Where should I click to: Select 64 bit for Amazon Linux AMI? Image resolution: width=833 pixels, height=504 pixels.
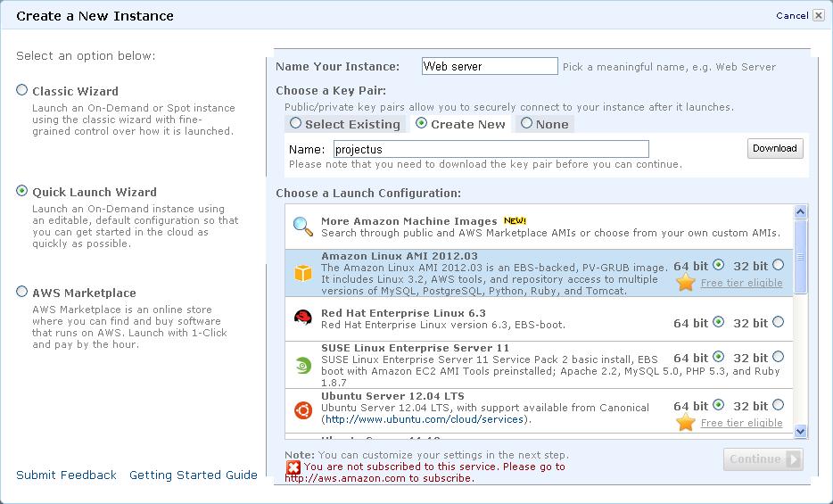pos(718,264)
